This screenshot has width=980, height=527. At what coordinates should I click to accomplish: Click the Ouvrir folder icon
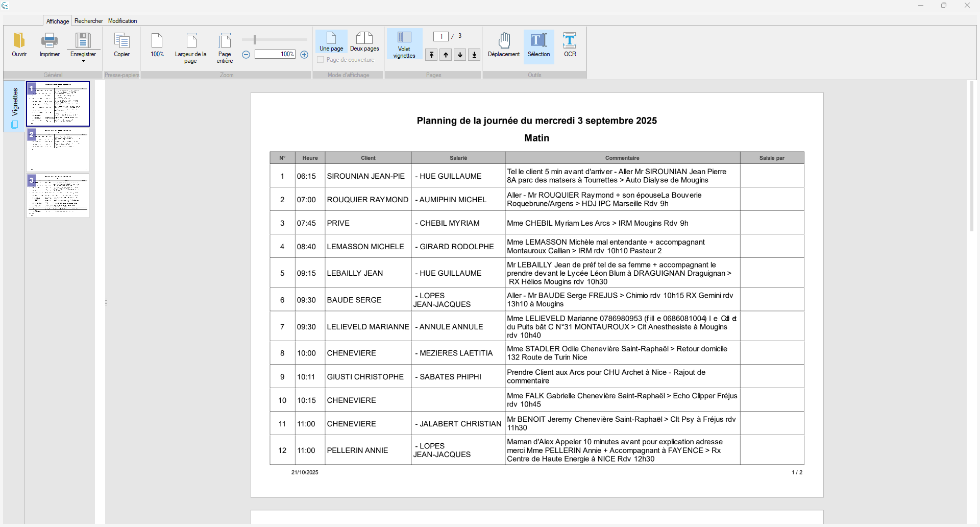[19, 41]
